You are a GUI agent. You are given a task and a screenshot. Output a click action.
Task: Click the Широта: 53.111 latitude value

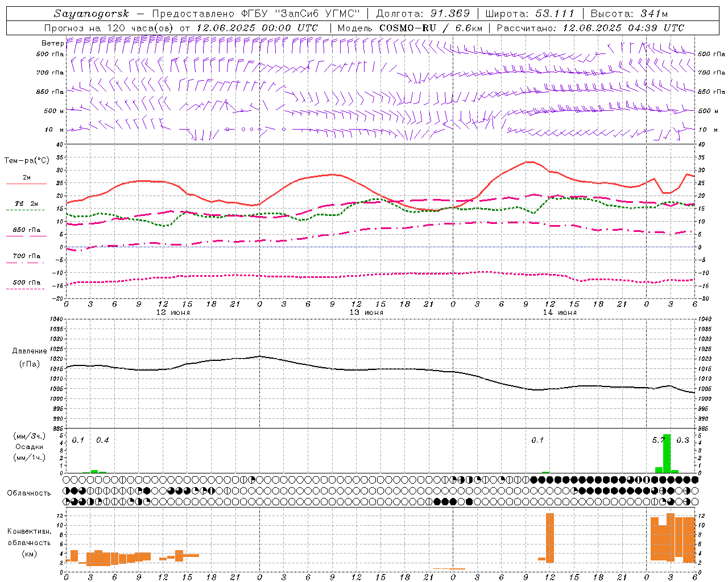pyautogui.click(x=530, y=14)
